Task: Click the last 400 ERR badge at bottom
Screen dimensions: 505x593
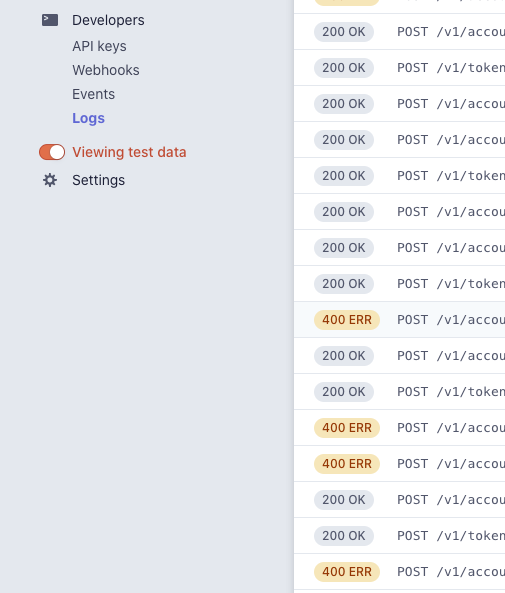Action: click(347, 571)
